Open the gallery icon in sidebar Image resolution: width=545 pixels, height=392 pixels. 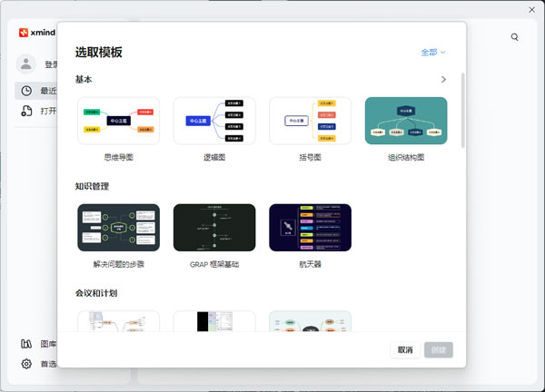tap(26, 344)
